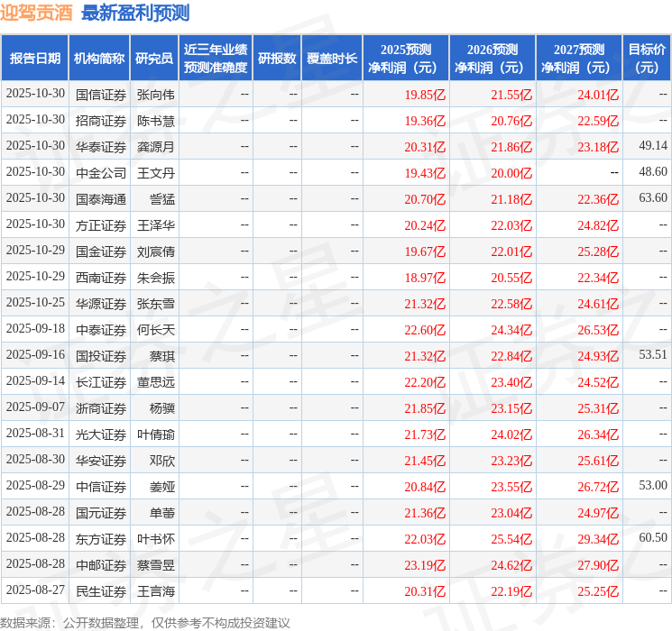
Task: Click analyst name 张向伟
Action: point(156,95)
